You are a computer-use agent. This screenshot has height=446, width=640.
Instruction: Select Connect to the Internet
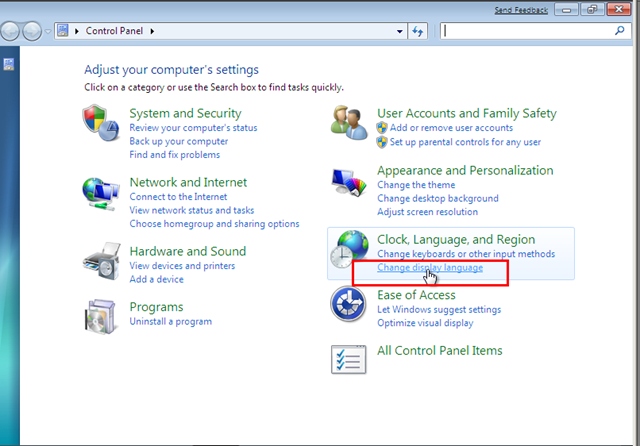click(178, 197)
